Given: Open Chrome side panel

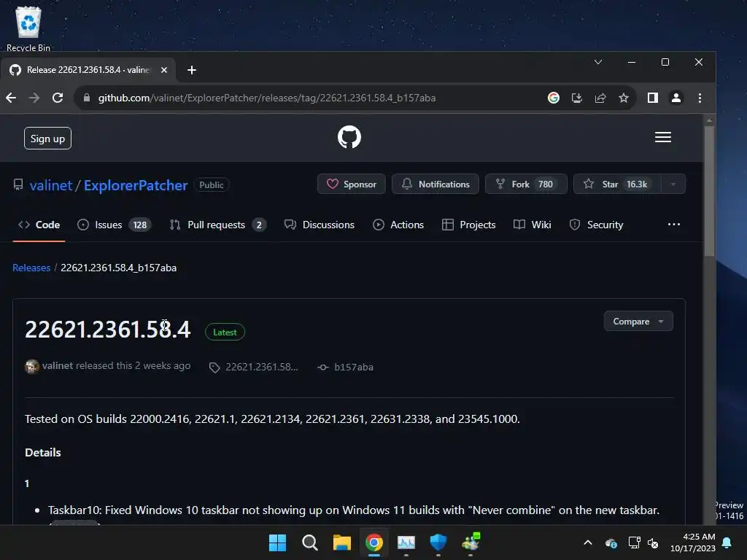Looking at the screenshot, I should (653, 98).
